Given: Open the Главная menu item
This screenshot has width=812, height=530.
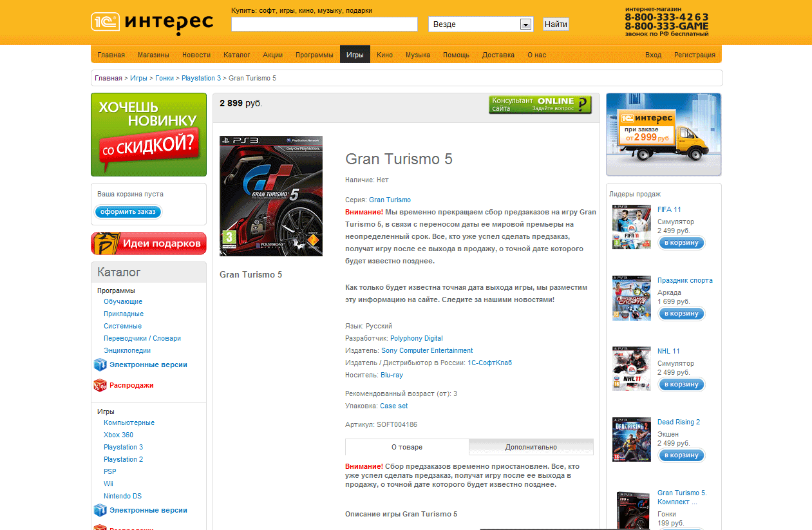Looking at the screenshot, I should point(111,55).
